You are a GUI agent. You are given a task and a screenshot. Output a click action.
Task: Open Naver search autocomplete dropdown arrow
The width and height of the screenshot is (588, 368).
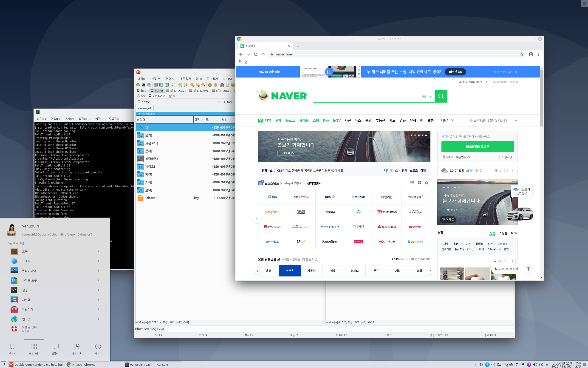[430, 96]
